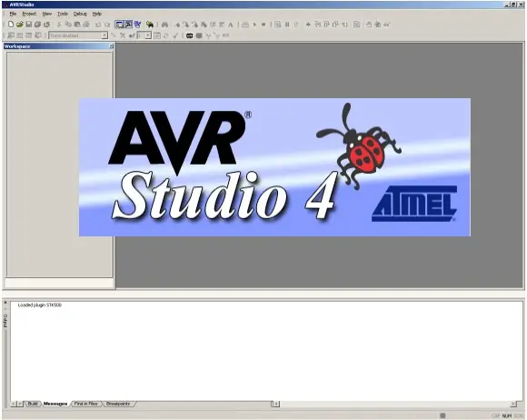Open the Debug menu

(80, 14)
